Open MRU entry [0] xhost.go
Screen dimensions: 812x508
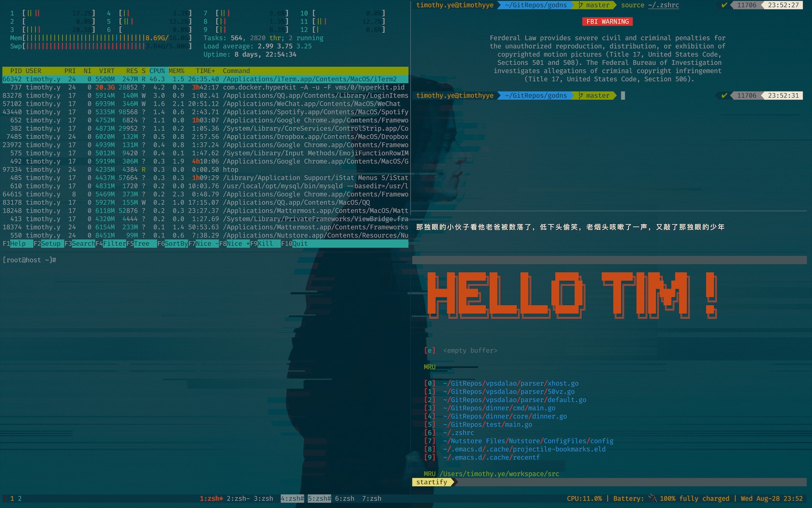[501, 384]
